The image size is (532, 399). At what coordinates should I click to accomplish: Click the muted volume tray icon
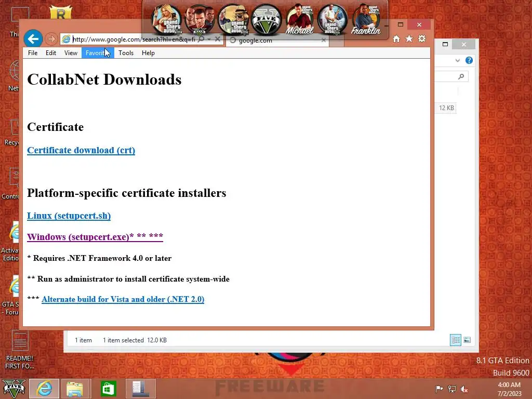click(464, 389)
